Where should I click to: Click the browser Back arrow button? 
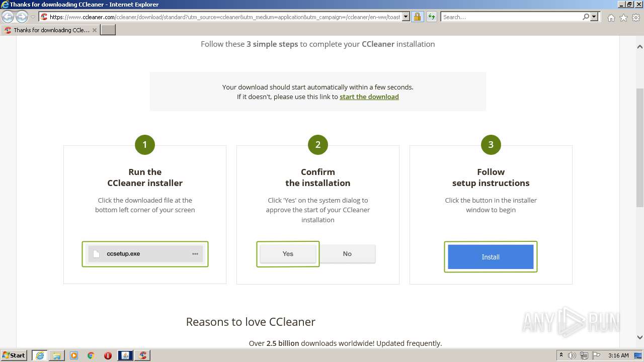click(x=8, y=17)
